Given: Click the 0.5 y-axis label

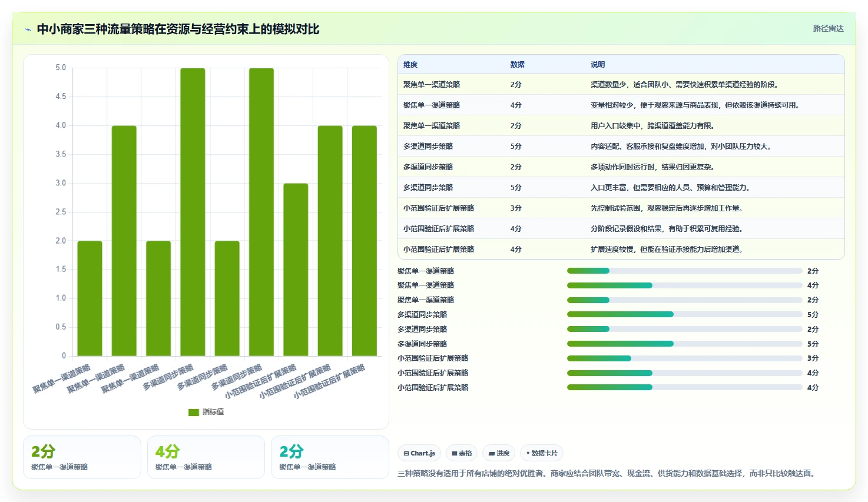Looking at the screenshot, I should [x=61, y=327].
